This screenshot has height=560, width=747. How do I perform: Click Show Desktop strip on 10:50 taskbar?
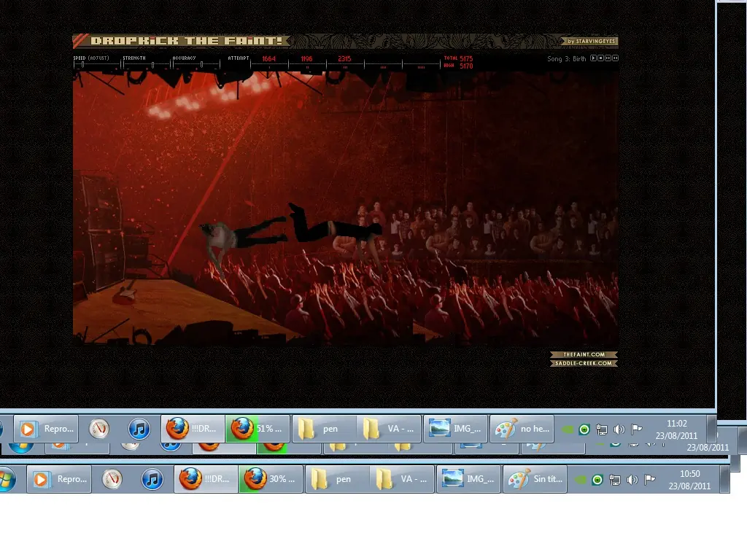pos(724,479)
